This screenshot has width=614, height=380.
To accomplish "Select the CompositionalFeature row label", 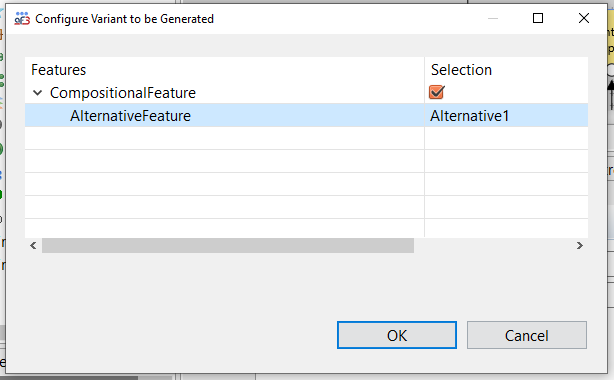I will [x=123, y=93].
